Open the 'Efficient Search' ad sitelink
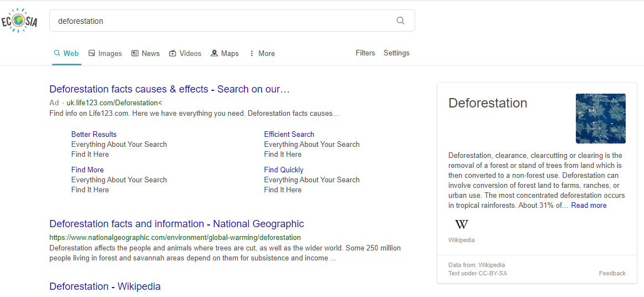The width and height of the screenshot is (644, 297). pos(289,134)
